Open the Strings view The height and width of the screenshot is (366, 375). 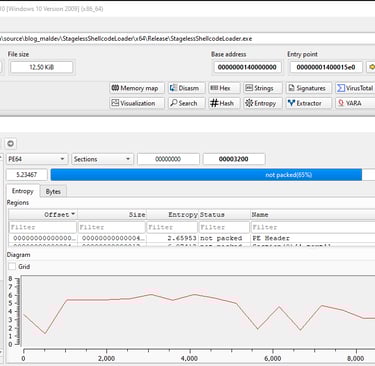(263, 88)
